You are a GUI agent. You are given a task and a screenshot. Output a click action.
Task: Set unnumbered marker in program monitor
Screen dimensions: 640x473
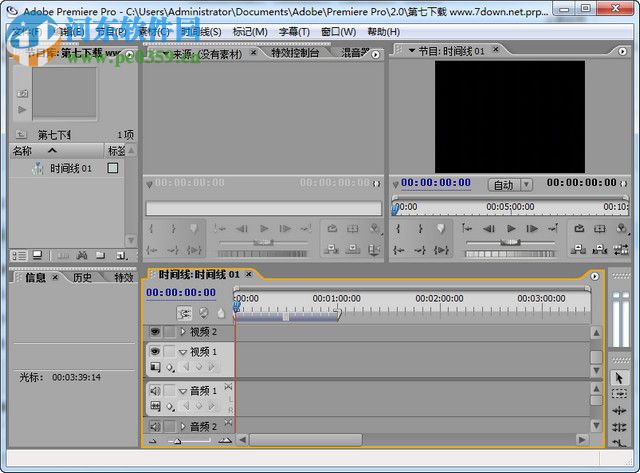tap(441, 229)
